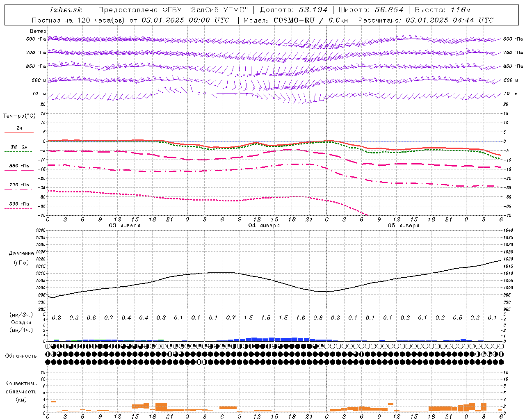525x420 pixels.
Task: Click the (мм/1ч.) unit label
Action: tap(21, 330)
